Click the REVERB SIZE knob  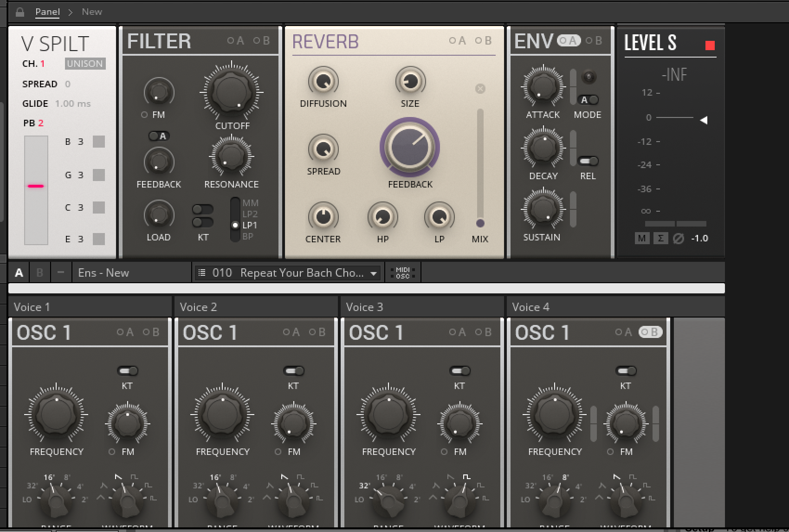tap(410, 81)
